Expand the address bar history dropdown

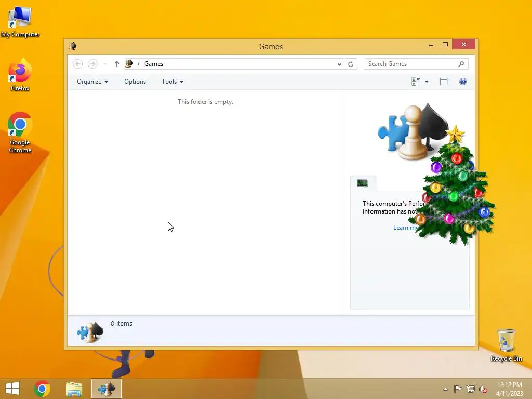[x=339, y=64]
